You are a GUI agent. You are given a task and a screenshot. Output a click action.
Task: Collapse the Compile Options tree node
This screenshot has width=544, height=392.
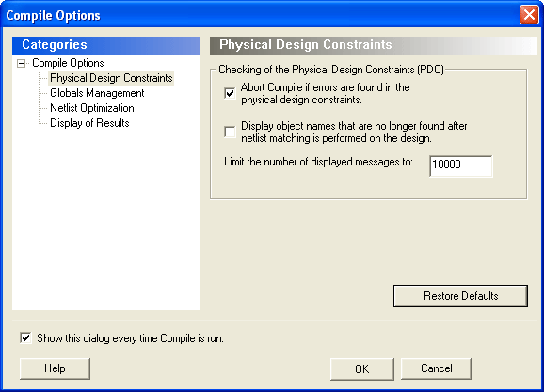click(21, 63)
